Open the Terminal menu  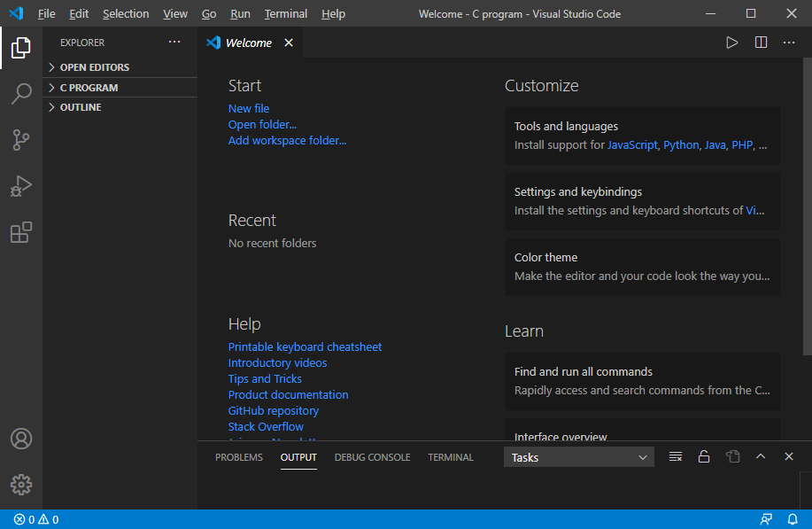286,14
